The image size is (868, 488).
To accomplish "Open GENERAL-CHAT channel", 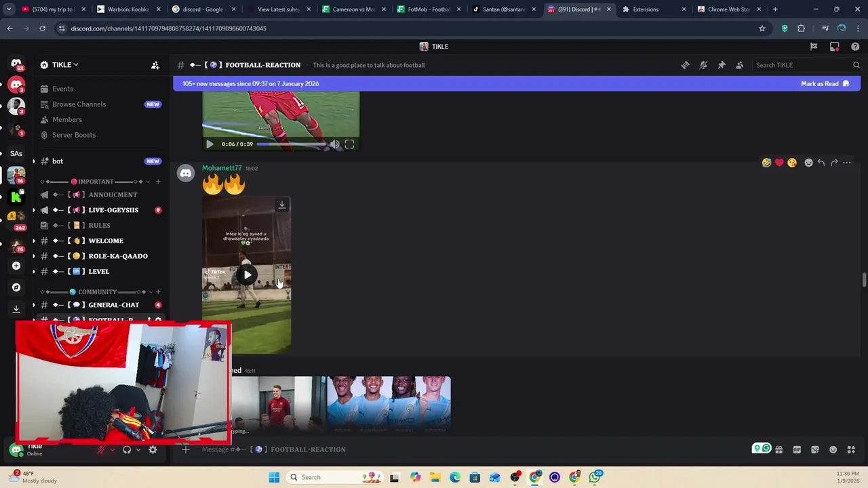I will coord(100,305).
